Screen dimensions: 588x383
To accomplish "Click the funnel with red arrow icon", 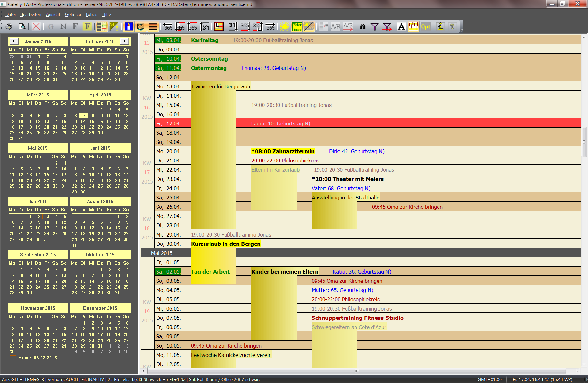I will point(387,26).
